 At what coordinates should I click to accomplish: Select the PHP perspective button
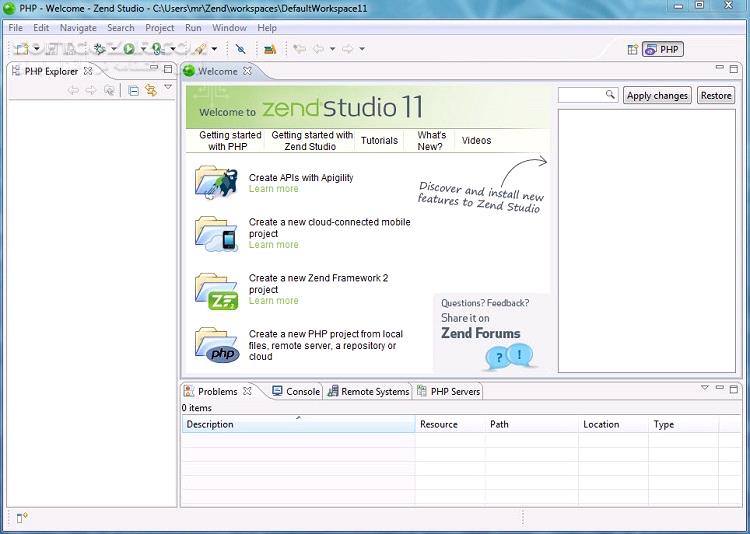pyautogui.click(x=663, y=49)
